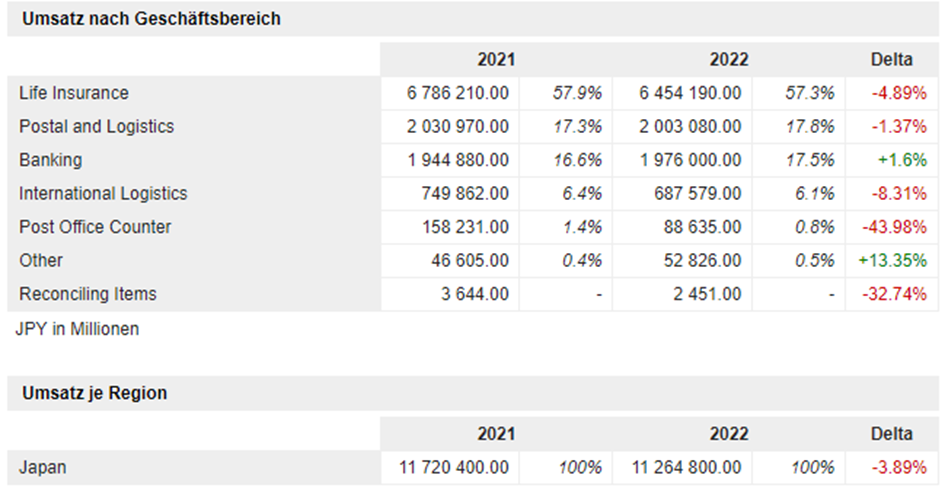Click the Other delta value +13.35%
This screenshot has height=488, width=945.
[892, 261]
